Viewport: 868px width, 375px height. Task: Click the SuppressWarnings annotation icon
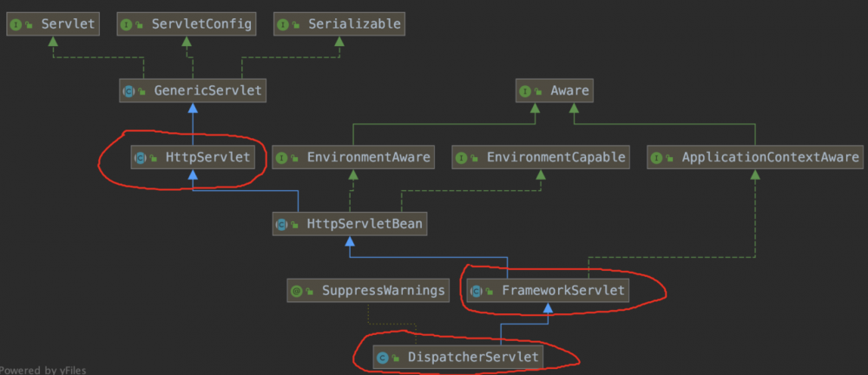click(x=297, y=290)
